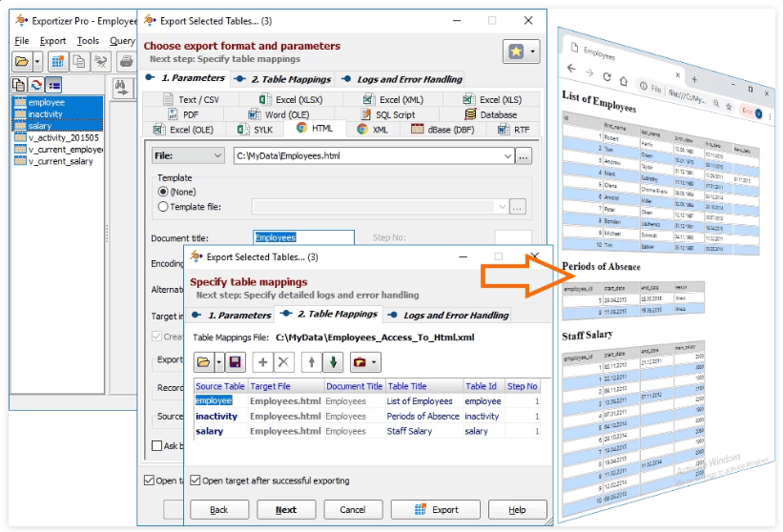Switch to 2. Table Mappings tab in back dialog

pos(283,79)
